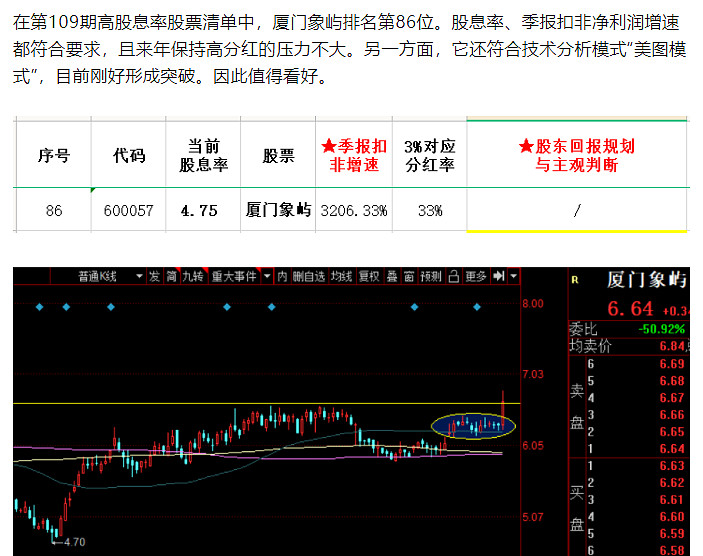The height and width of the screenshot is (556, 703).
Task: Expand the arrow next to 重大事件
Action: (267, 277)
